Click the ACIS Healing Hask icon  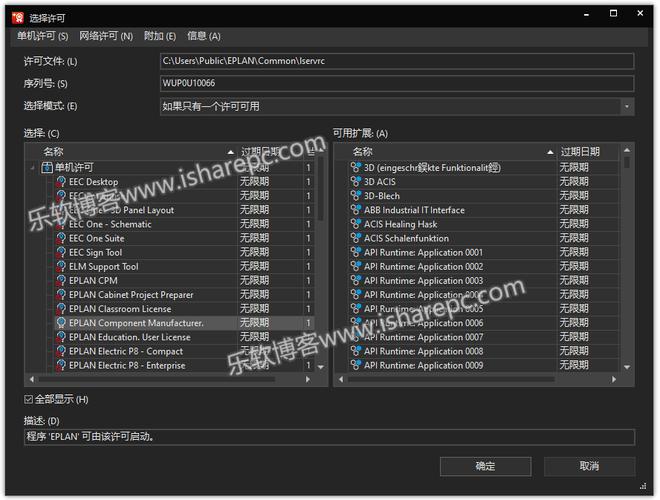(356, 224)
